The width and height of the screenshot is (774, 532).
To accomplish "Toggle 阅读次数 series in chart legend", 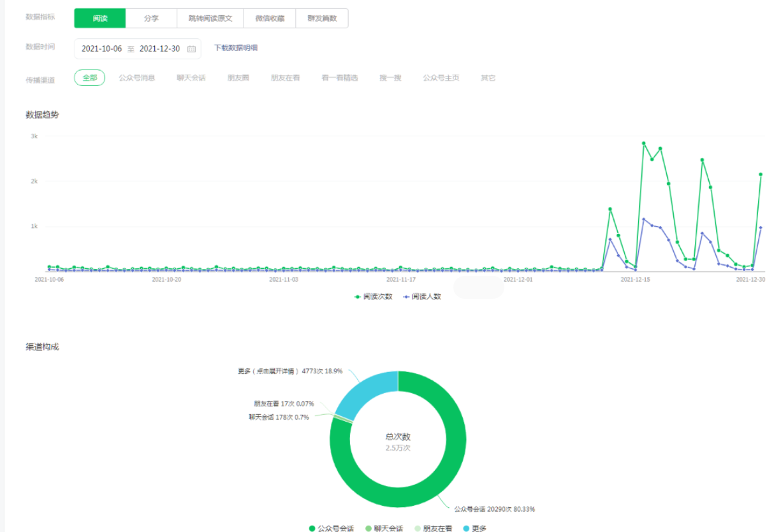I will coord(374,297).
